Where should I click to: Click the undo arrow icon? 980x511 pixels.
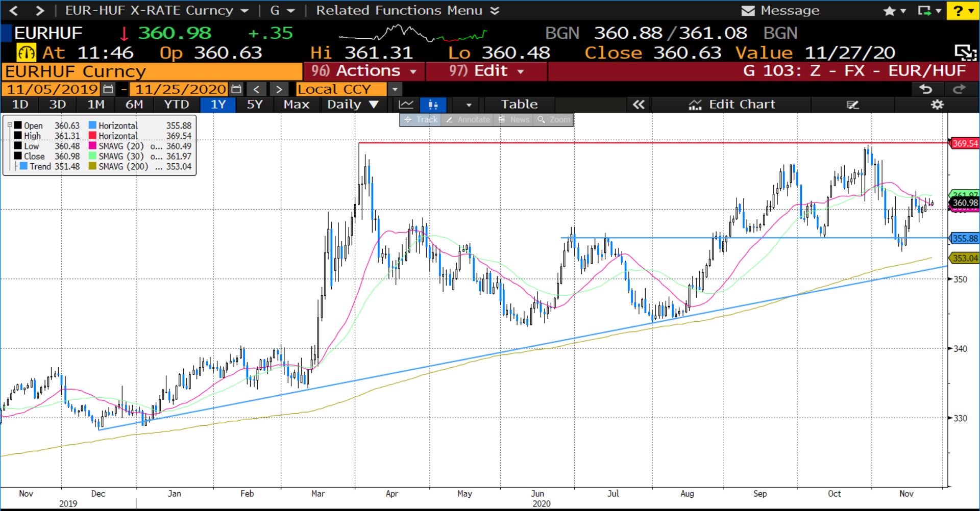[926, 89]
